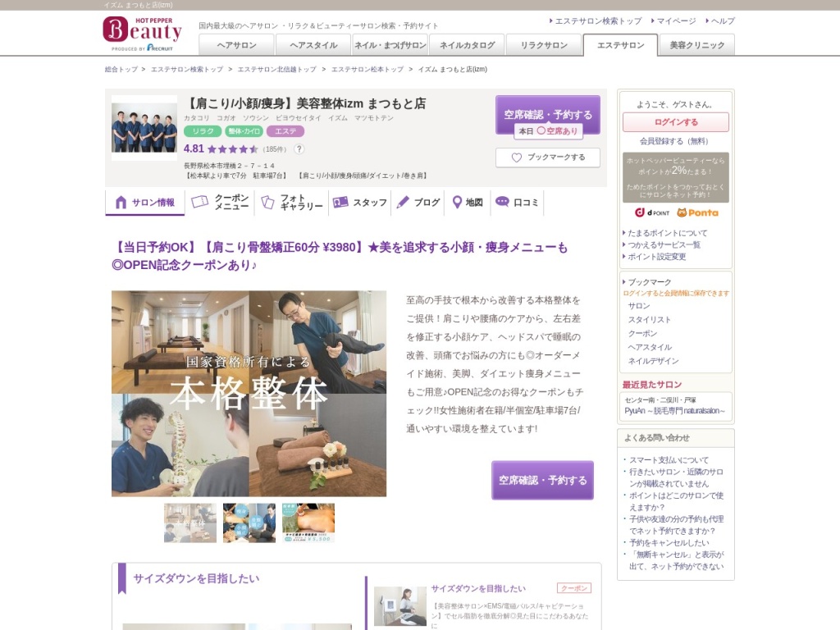This screenshot has height=630, width=840.
Task: Open the サロン情報 tab with house icon
Action: (145, 203)
